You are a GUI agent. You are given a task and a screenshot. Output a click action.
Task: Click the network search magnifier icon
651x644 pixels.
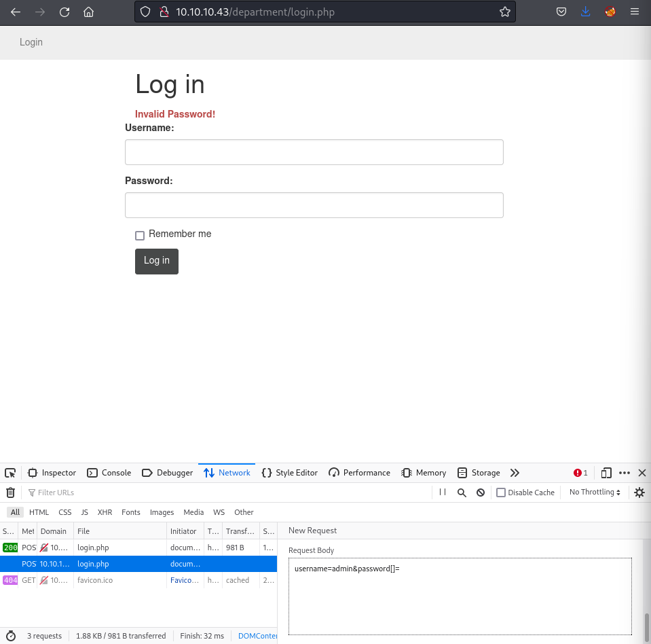coord(462,493)
